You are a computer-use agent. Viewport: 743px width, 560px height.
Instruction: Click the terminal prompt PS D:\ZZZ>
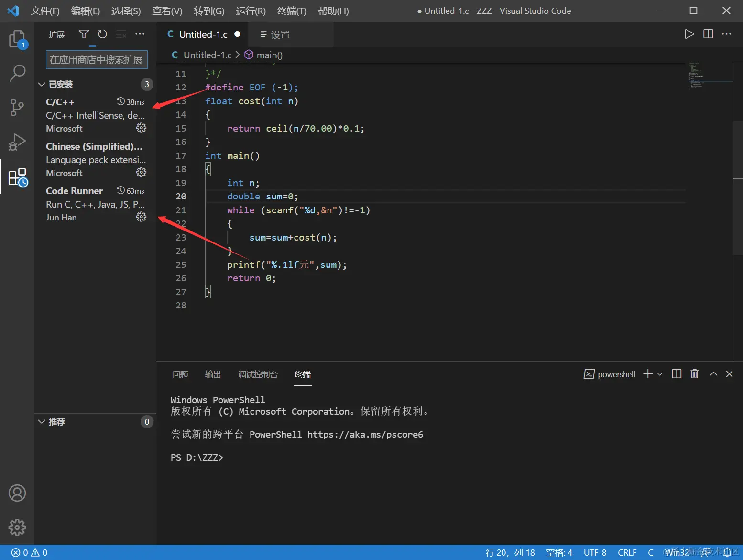tap(197, 457)
